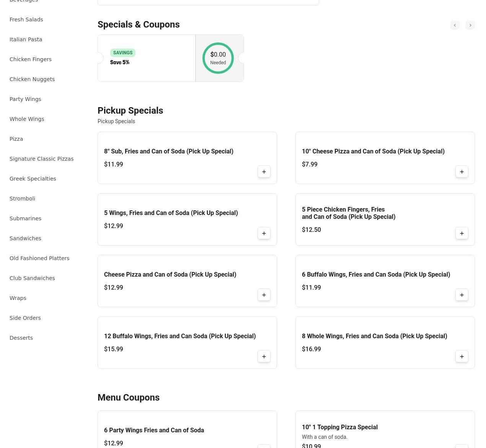Screen dimensions: 486x448
Task: Select Greek Specialties in sidebar
Action: tap(33, 179)
